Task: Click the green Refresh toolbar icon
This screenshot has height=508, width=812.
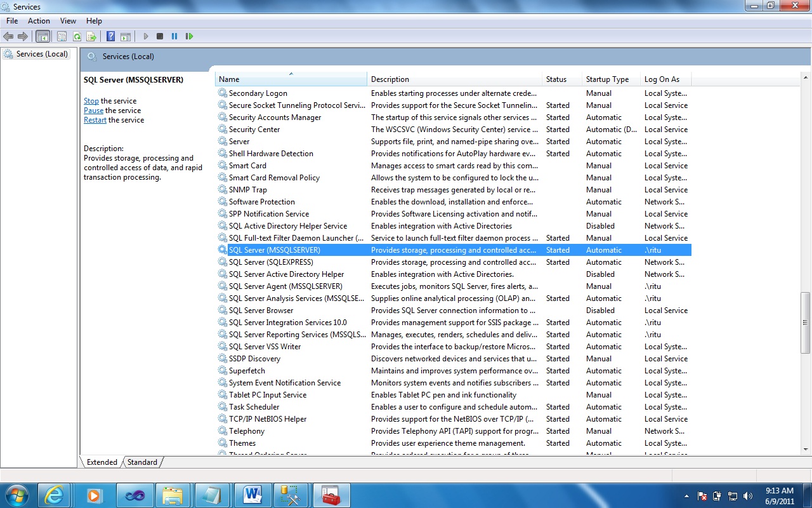Action: 77,36
